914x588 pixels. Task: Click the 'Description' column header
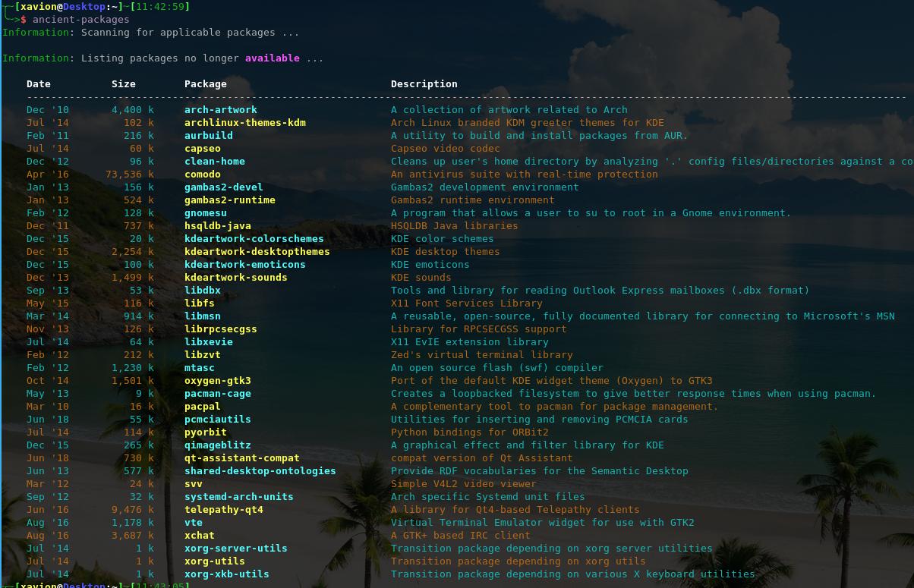tap(424, 83)
